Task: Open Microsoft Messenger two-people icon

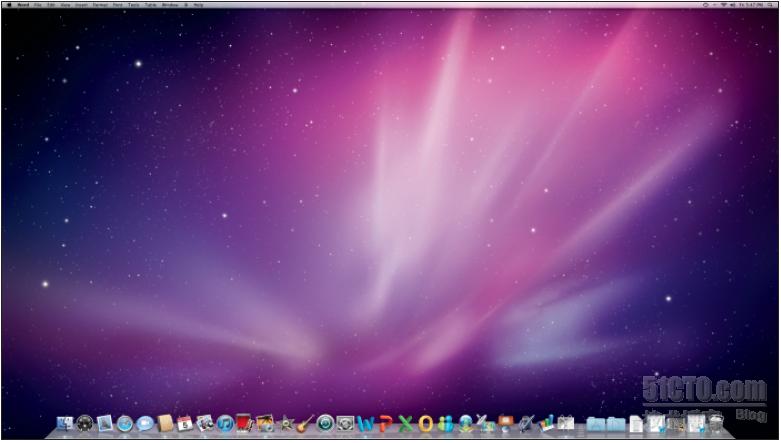Action: pyautogui.click(x=446, y=424)
